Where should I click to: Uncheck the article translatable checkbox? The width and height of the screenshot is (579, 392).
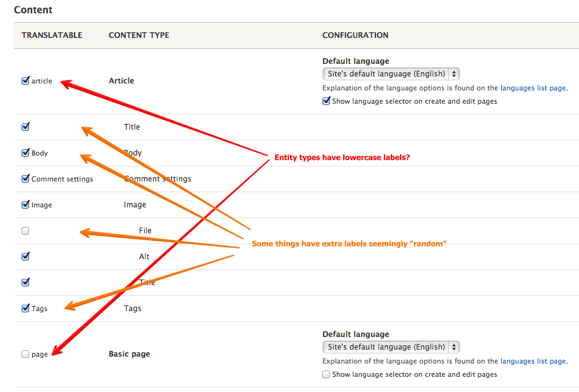click(25, 80)
